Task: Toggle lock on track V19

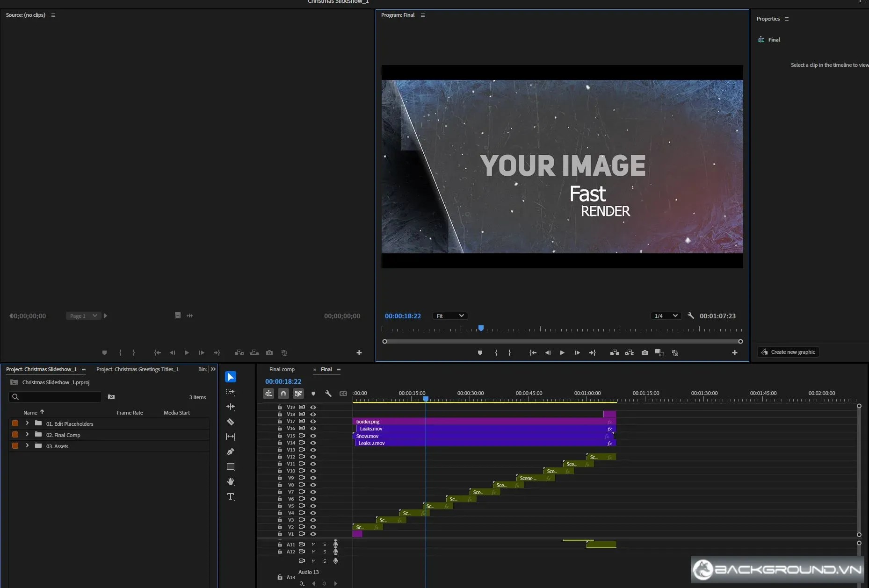Action: coord(280,407)
